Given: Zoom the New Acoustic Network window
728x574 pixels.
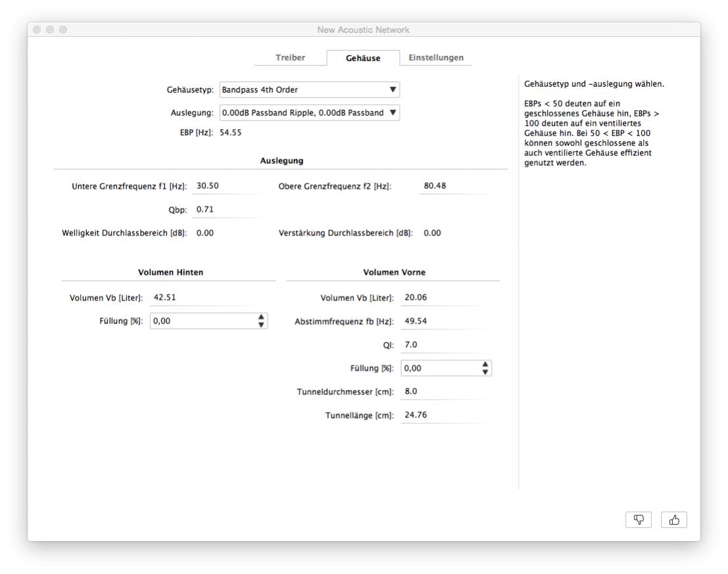Looking at the screenshot, I should coord(63,30).
